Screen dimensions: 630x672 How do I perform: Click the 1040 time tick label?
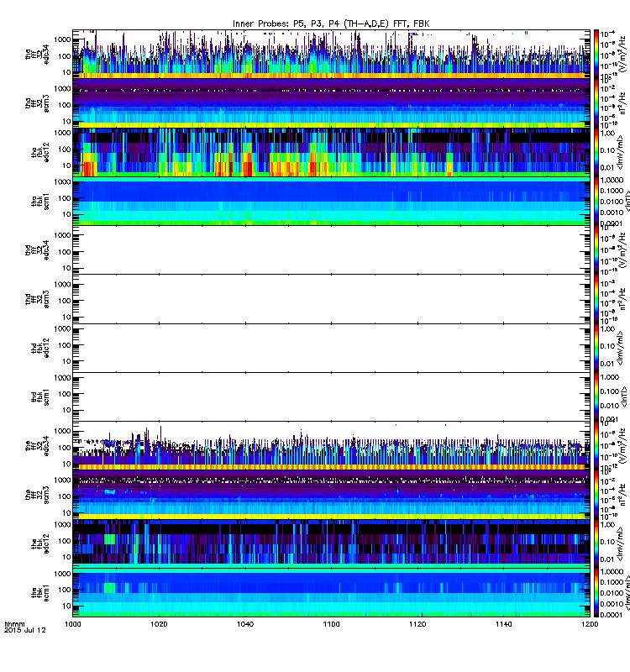tap(245, 624)
